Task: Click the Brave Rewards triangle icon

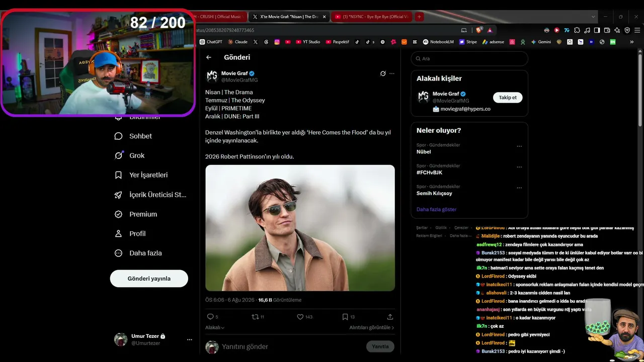Action: (x=489, y=30)
